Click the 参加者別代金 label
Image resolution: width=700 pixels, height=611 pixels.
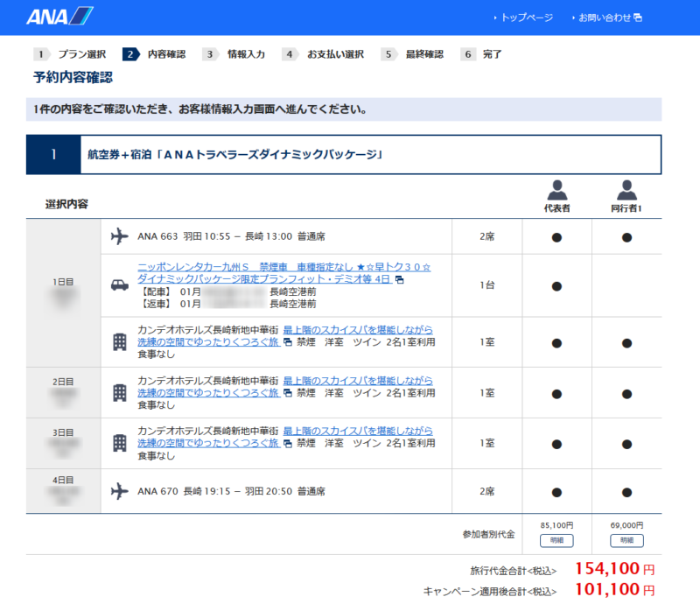pyautogui.click(x=488, y=534)
